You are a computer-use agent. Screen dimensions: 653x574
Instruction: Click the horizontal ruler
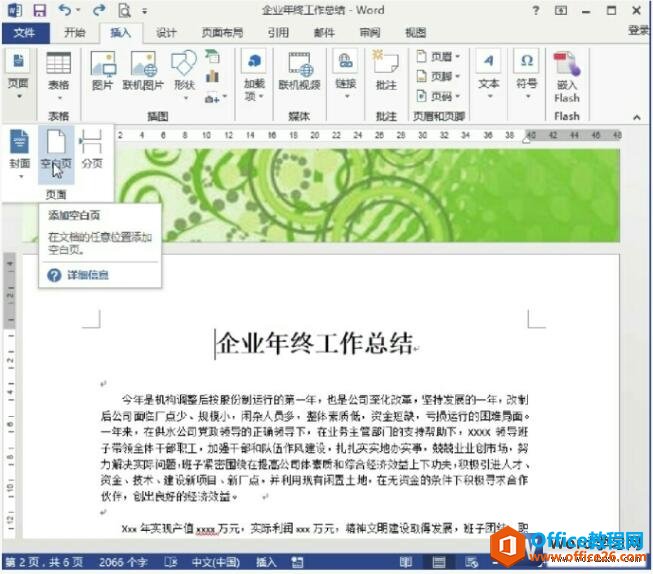point(368,135)
